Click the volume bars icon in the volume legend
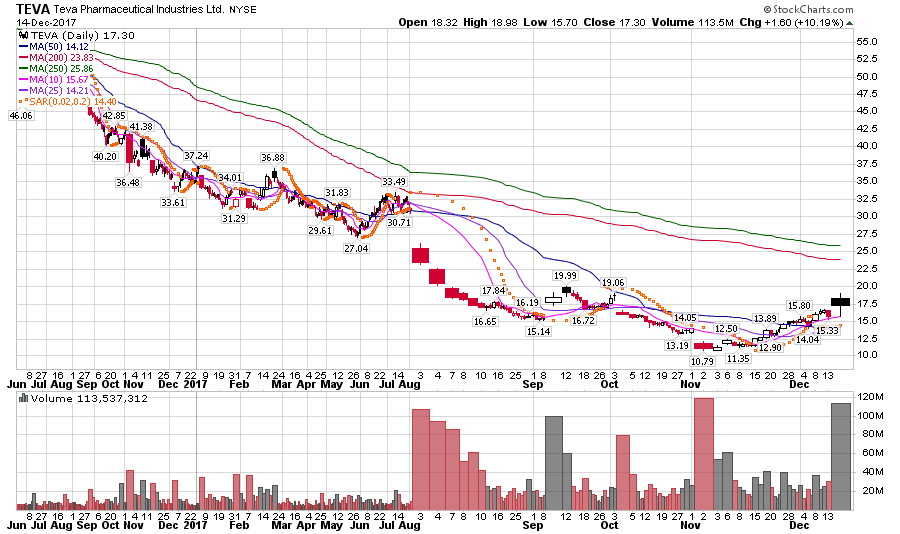The image size is (900, 534). [x=24, y=398]
